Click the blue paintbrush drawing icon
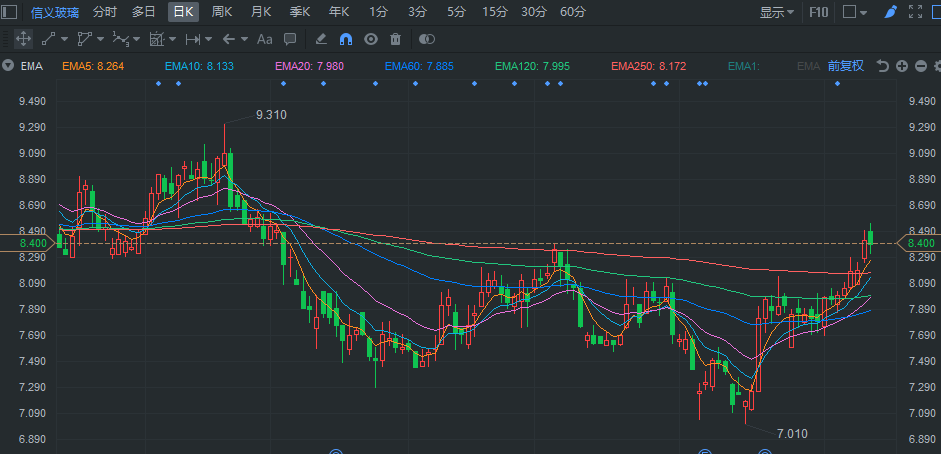Screen dimensions: 941x454 pos(890,12)
